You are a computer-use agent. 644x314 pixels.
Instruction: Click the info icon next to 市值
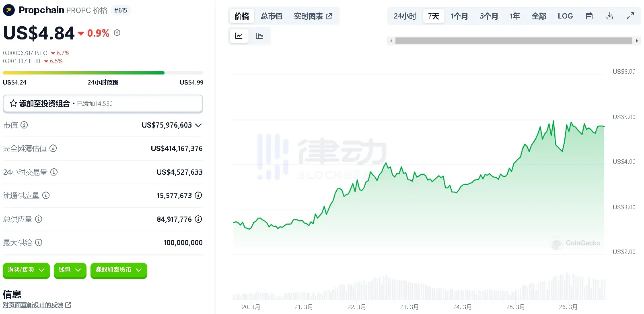pyautogui.click(x=25, y=125)
